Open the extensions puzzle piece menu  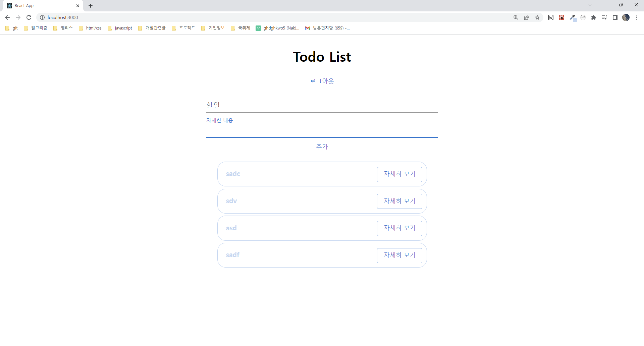point(594,17)
